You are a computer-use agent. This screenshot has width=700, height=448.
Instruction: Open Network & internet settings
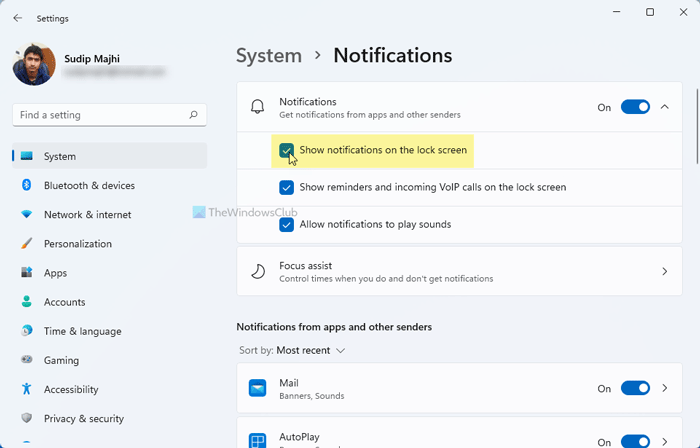87,214
